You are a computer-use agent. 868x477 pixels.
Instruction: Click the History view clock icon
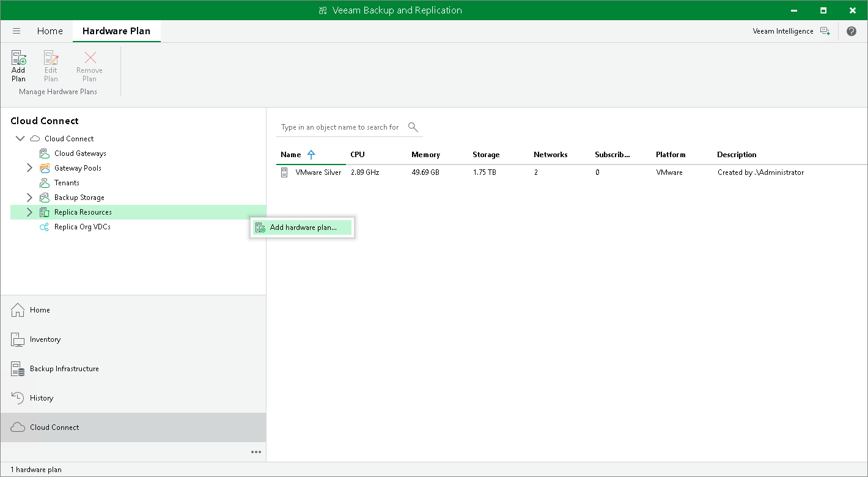coord(18,398)
